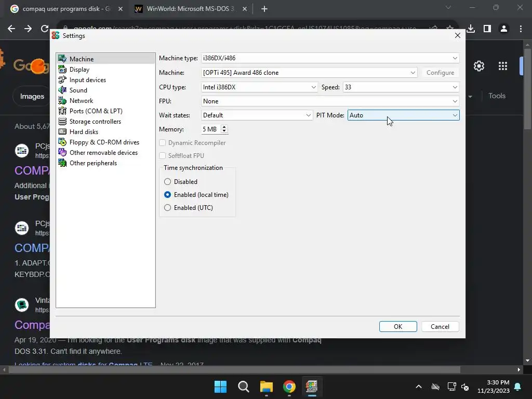Click Chrome forward arrow
The height and width of the screenshot is (399, 532).
tap(28, 29)
